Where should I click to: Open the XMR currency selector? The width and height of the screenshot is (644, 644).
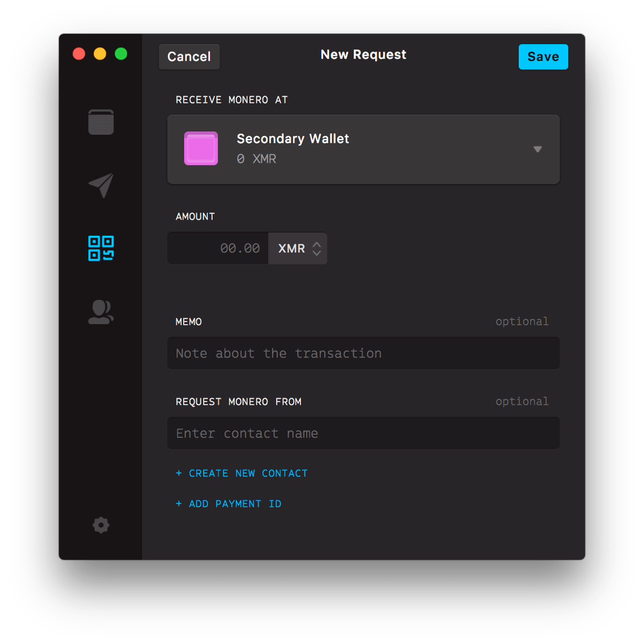pyautogui.click(x=297, y=248)
